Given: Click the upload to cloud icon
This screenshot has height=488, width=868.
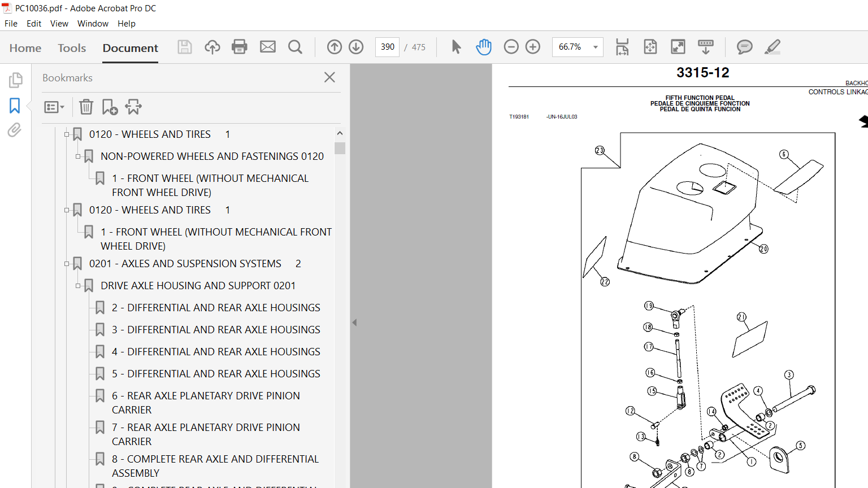Looking at the screenshot, I should [212, 47].
